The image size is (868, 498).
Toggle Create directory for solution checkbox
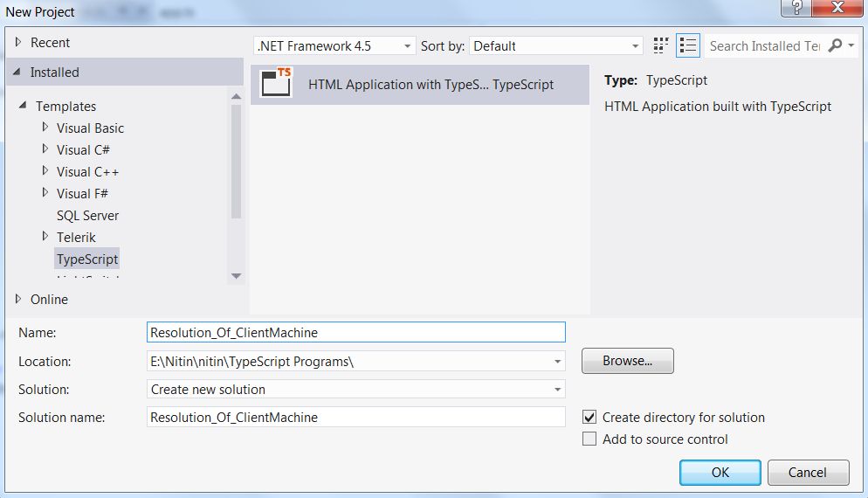point(589,417)
